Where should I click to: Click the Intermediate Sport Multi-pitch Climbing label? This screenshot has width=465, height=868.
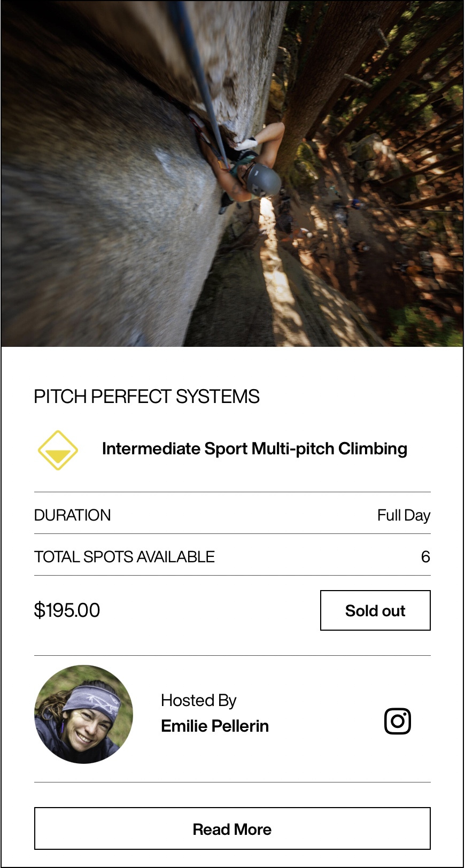pos(254,448)
